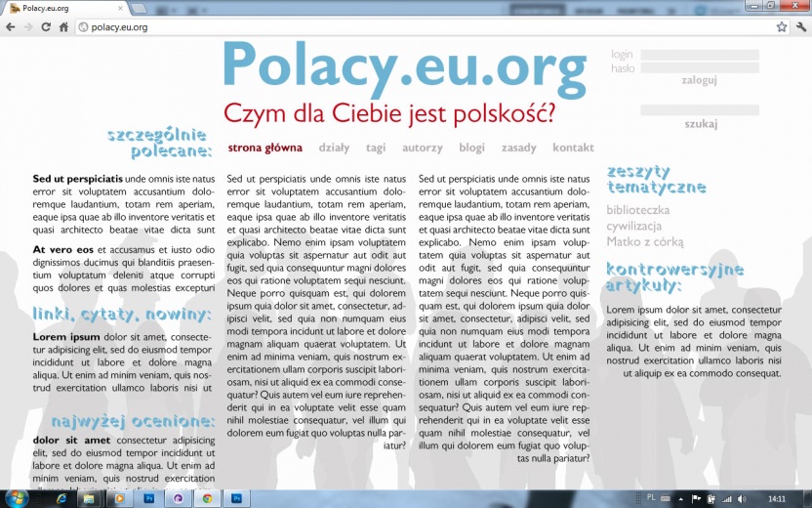Select the 'strona główna' menu item

click(264, 148)
